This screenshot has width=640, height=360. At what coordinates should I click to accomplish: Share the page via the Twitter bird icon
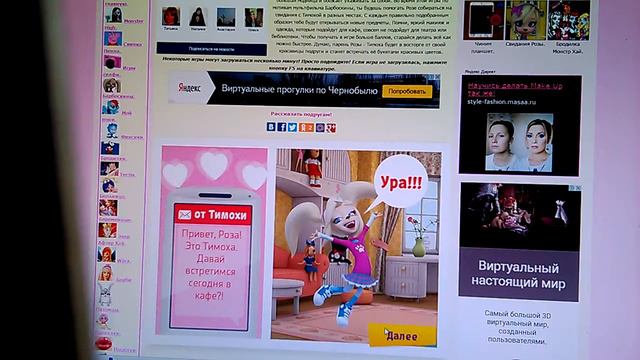tap(292, 127)
